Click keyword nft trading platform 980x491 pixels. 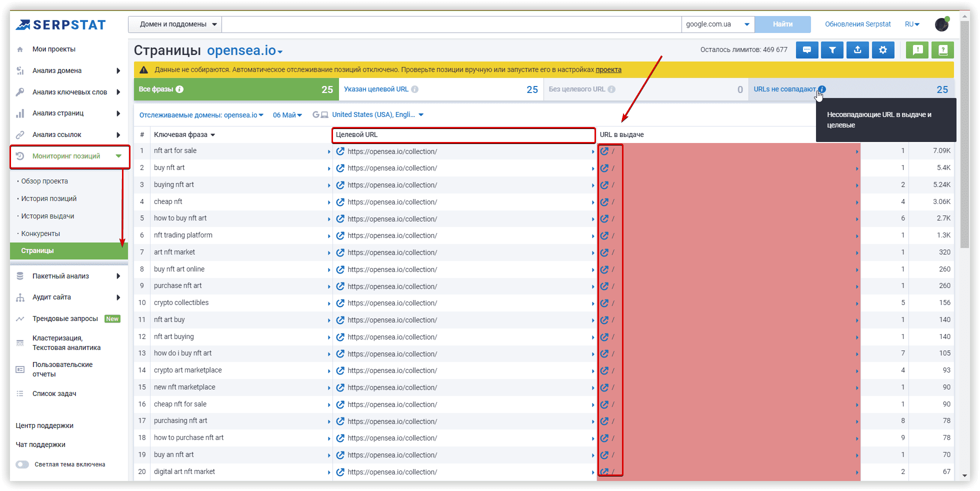[x=183, y=235]
